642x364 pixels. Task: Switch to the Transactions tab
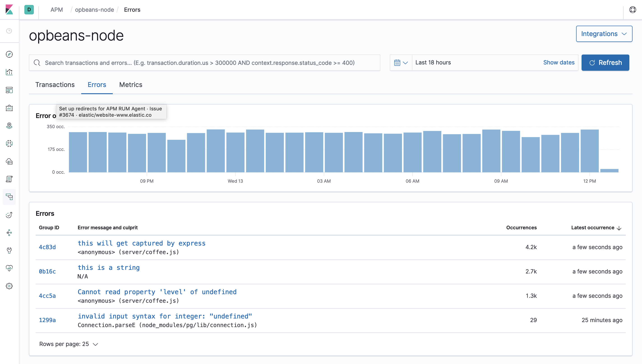[55, 84]
